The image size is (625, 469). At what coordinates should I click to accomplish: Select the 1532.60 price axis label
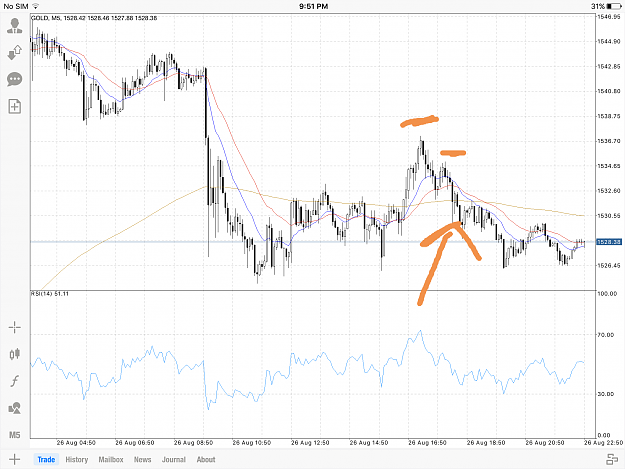point(609,191)
